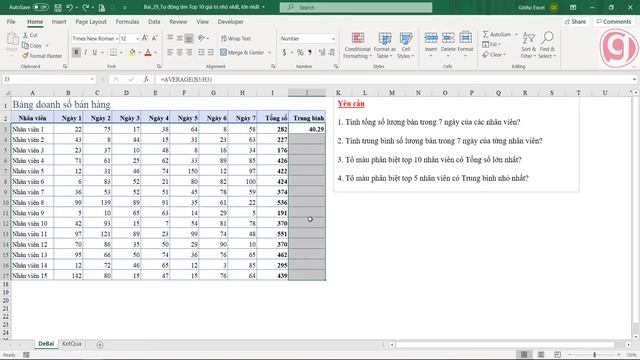This screenshot has height=360, width=640.
Task: Toggle Middle Align vertical alignment
Action: coord(180,38)
